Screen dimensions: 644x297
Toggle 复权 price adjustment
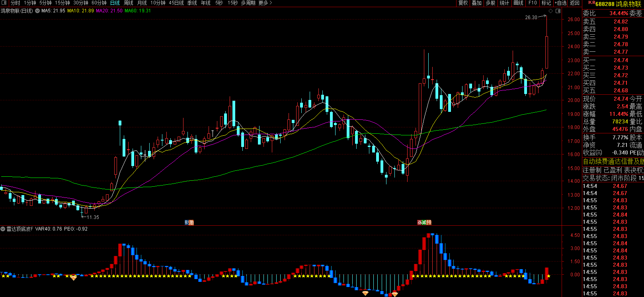(x=463, y=3)
